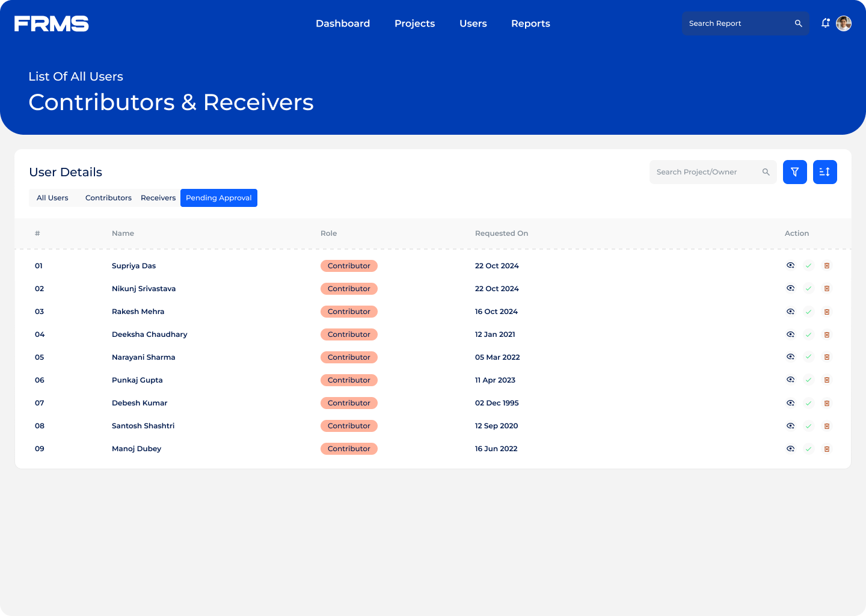This screenshot has width=866, height=616.
Task: Select the Contributors tab
Action: pos(108,198)
